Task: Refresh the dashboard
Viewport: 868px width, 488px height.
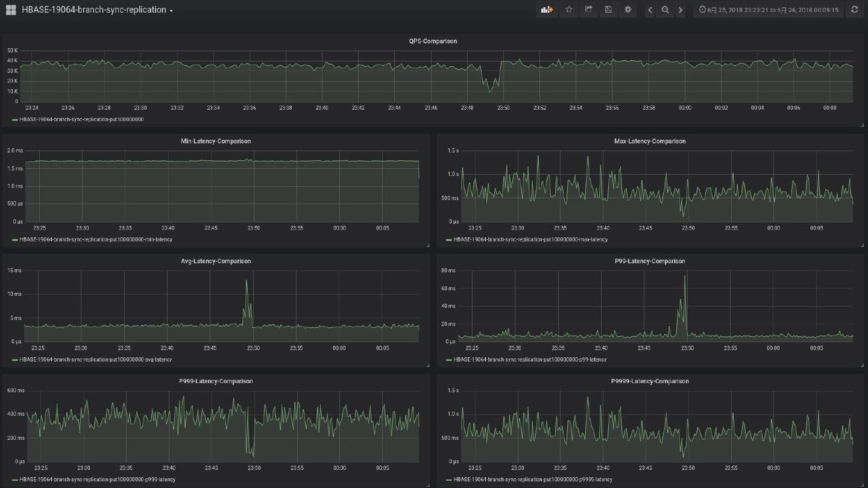Action: [854, 10]
